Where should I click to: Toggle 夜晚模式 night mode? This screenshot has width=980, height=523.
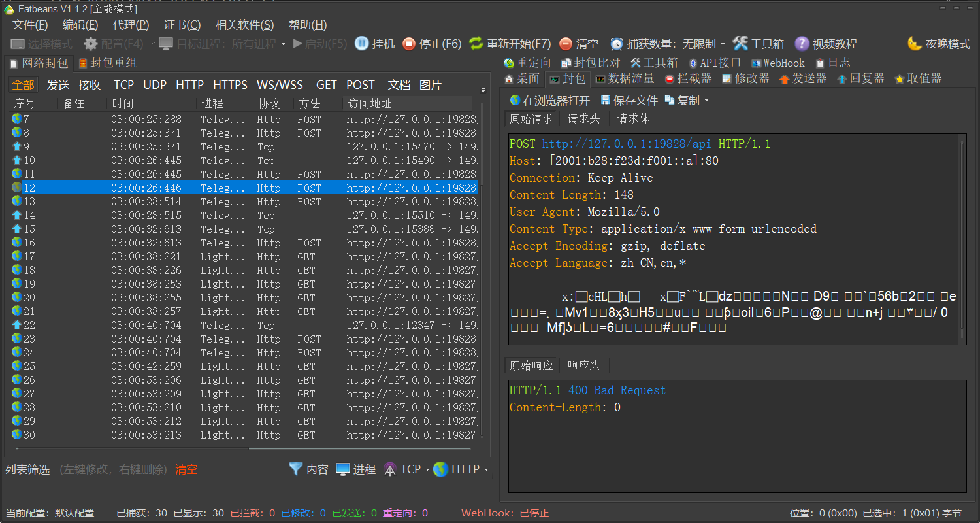(x=939, y=44)
